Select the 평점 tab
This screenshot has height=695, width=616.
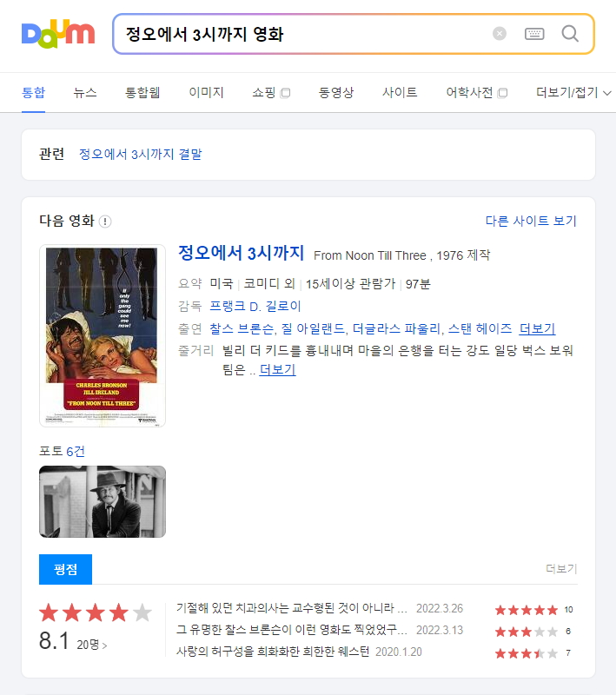(x=65, y=569)
